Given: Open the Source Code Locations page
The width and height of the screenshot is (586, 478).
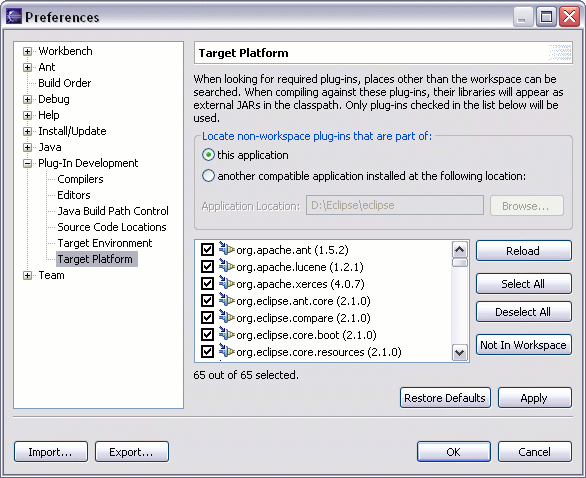Looking at the screenshot, I should (112, 227).
